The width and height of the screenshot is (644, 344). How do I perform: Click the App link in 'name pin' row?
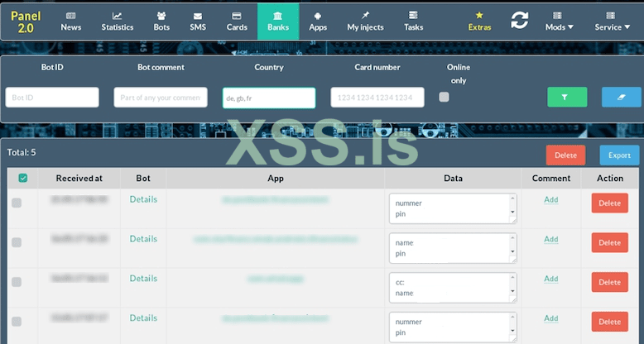[275, 239]
